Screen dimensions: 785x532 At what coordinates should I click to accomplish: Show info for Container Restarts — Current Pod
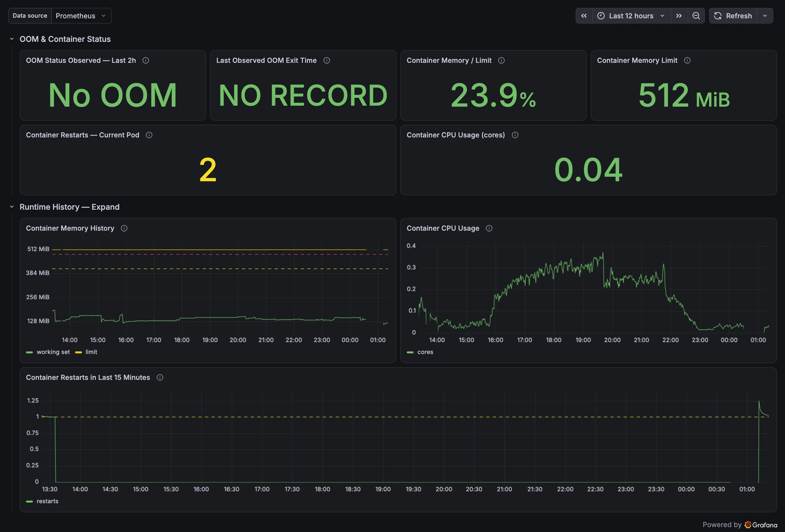pyautogui.click(x=149, y=135)
